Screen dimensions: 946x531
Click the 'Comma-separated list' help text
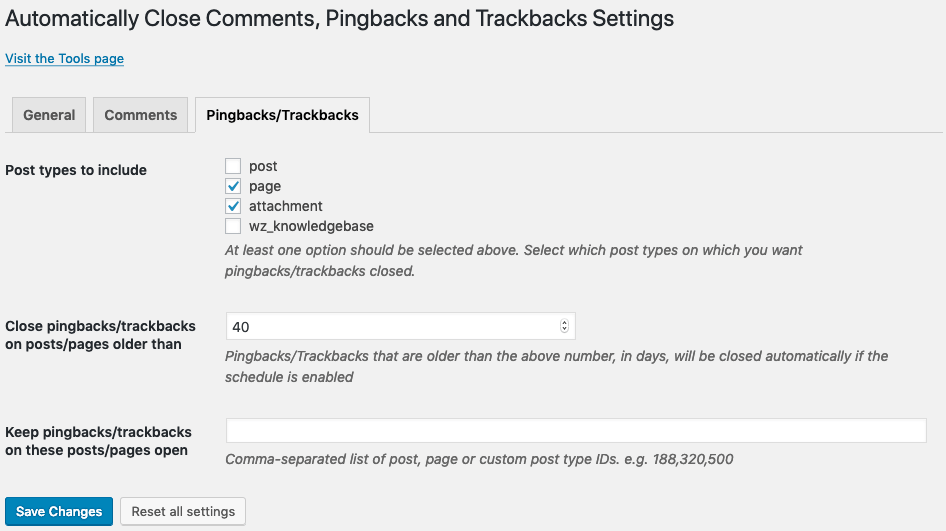pyautogui.click(x=479, y=460)
